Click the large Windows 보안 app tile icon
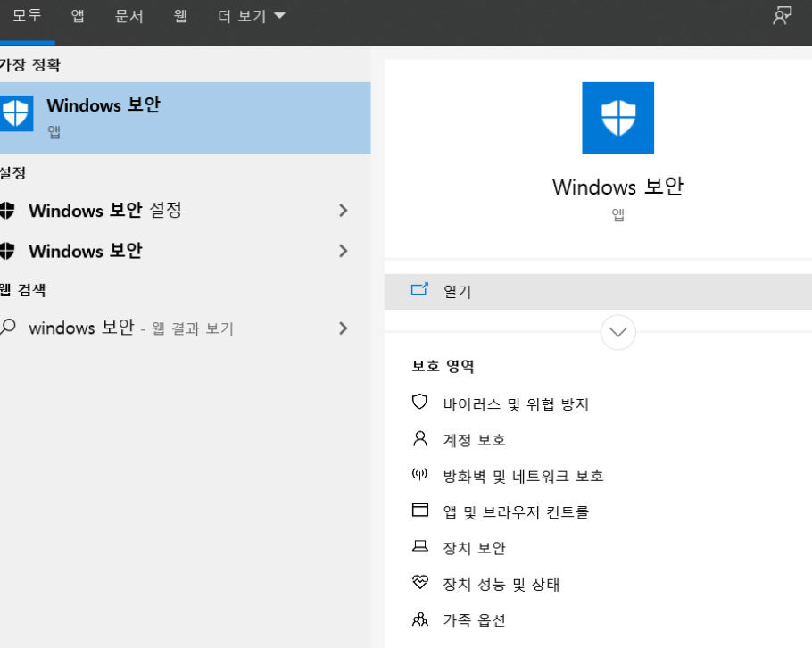The height and width of the screenshot is (648, 812). coord(617,118)
